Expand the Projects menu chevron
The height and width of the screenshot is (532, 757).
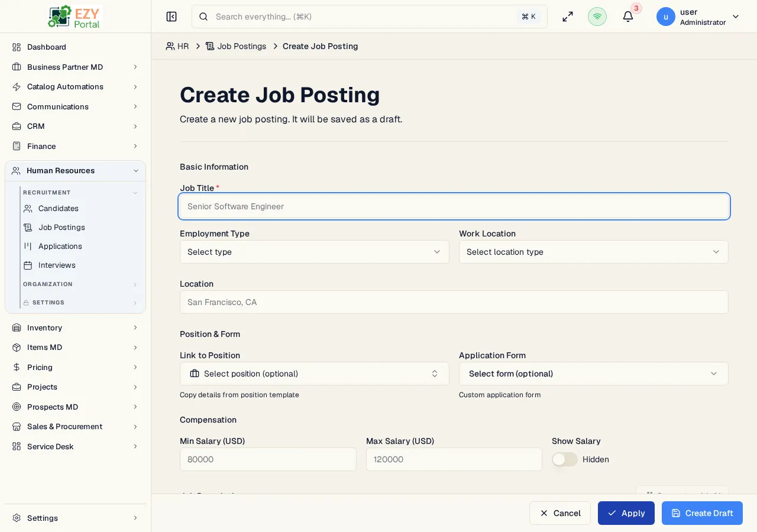coord(135,387)
